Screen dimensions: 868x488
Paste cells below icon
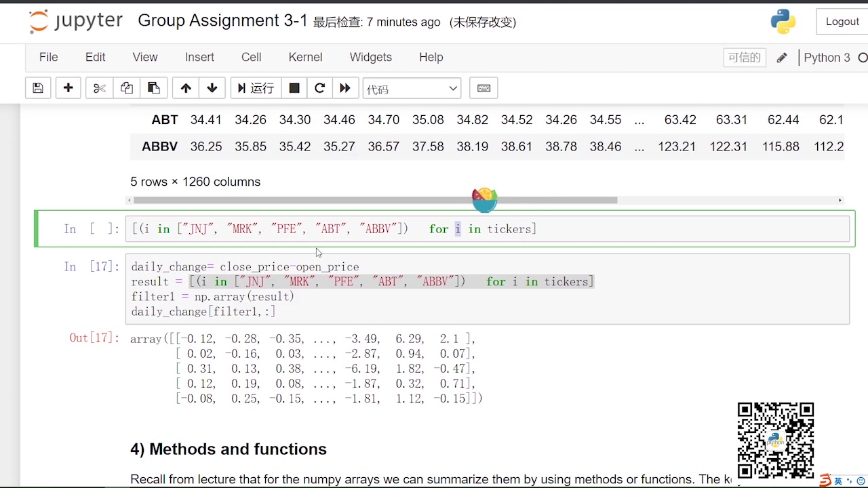point(154,88)
